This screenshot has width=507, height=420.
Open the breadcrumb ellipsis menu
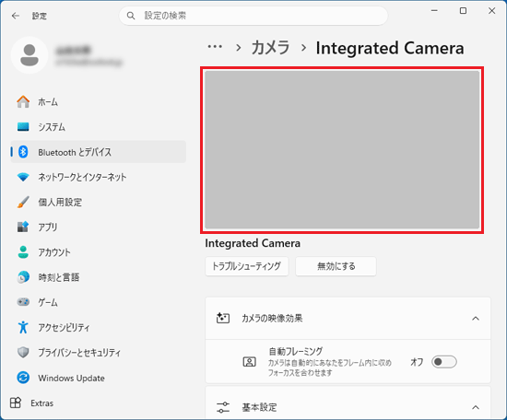click(215, 47)
